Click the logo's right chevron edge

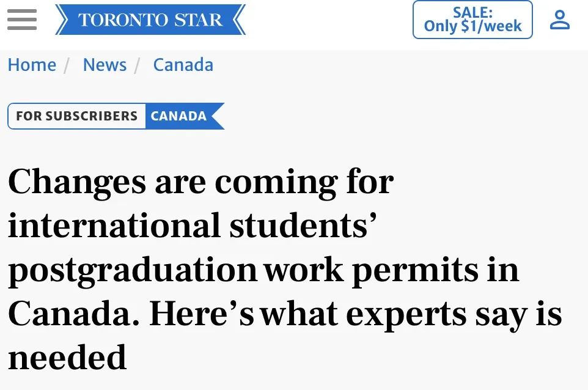[239, 20]
